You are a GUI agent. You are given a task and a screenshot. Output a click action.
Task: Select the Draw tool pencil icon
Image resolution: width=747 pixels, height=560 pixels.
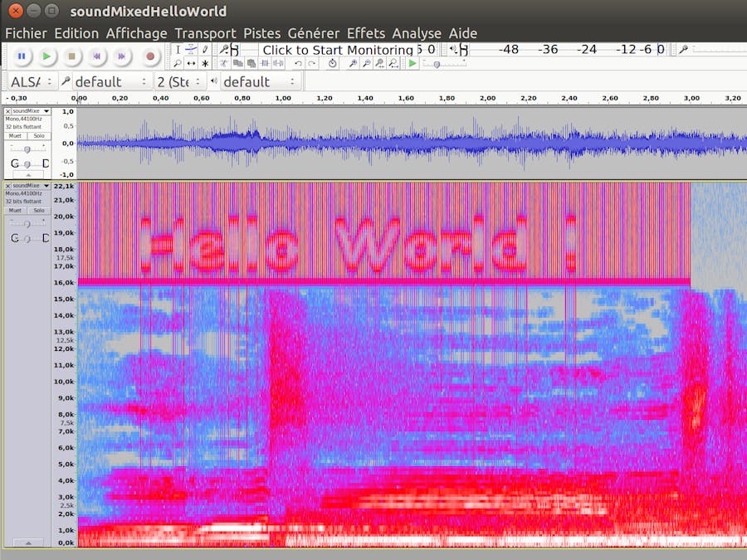tap(205, 49)
